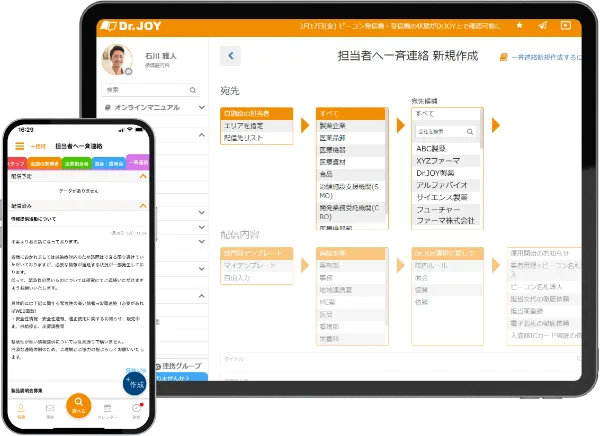Screen dimensions: 600x436
Task: Select 配信先リスト in the recipient list
Action: pyautogui.click(x=257, y=138)
